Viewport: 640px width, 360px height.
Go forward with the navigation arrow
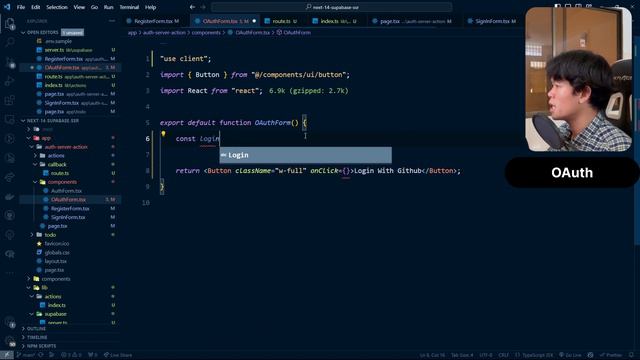pyautogui.click(x=203, y=7)
